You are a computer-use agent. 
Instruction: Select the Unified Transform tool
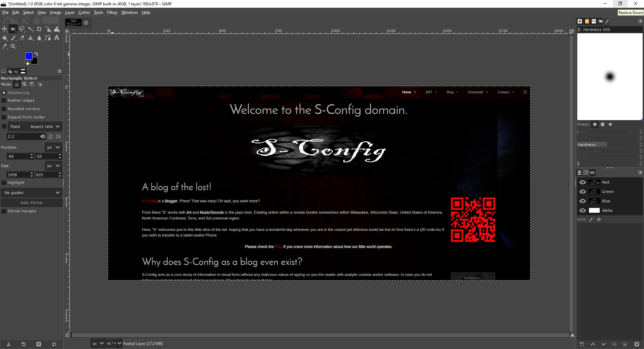point(48,29)
